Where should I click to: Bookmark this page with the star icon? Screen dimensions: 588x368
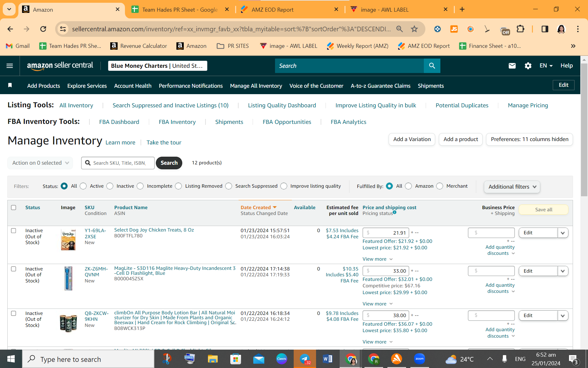point(414,29)
